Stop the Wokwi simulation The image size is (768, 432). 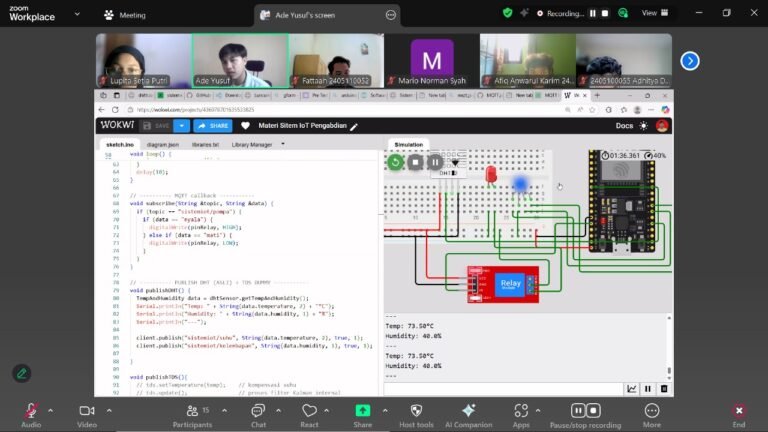[416, 162]
